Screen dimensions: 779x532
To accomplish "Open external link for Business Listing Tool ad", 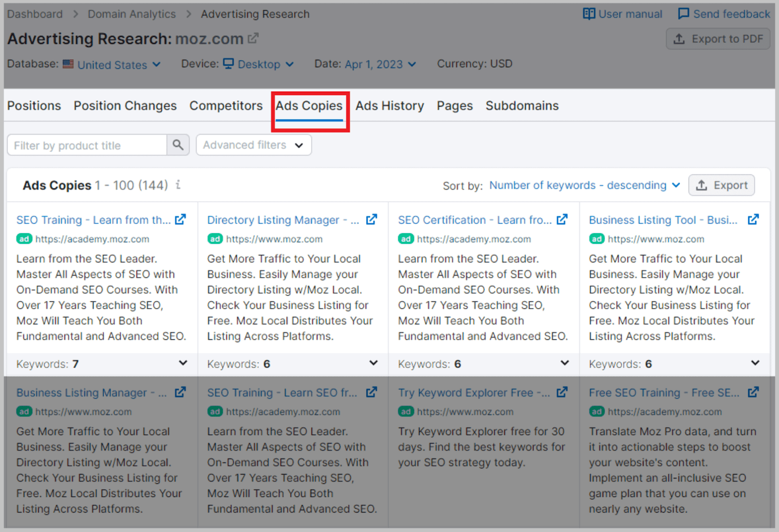I will [753, 220].
